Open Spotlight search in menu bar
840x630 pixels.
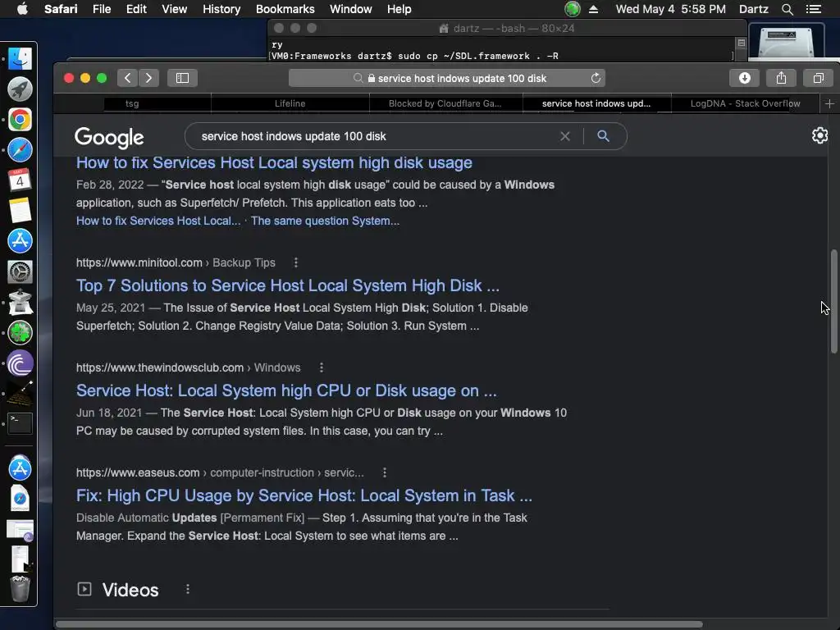787,9
